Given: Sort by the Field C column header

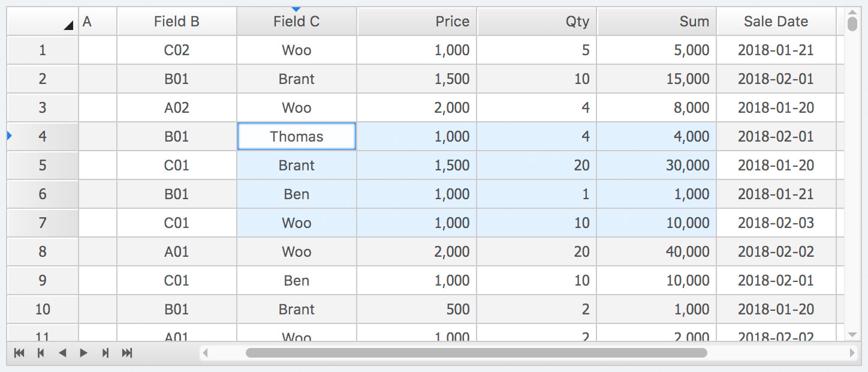Looking at the screenshot, I should point(297,22).
